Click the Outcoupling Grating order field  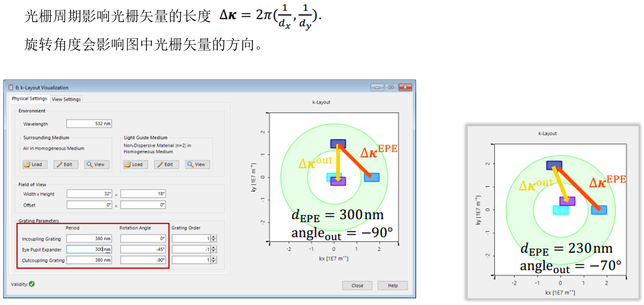tap(191, 260)
